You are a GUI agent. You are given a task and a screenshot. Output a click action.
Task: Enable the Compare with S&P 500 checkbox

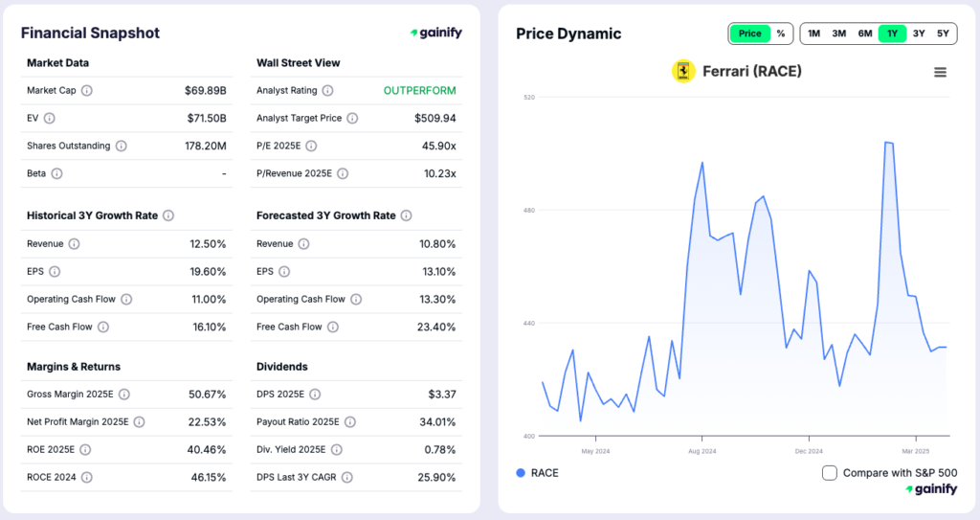pos(830,473)
